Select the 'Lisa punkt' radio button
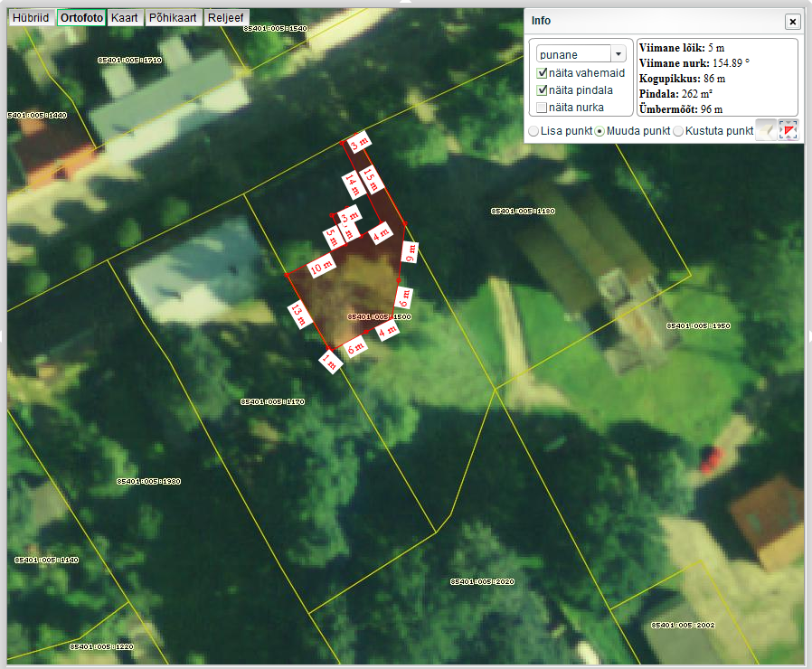812x669 pixels. tap(533, 131)
